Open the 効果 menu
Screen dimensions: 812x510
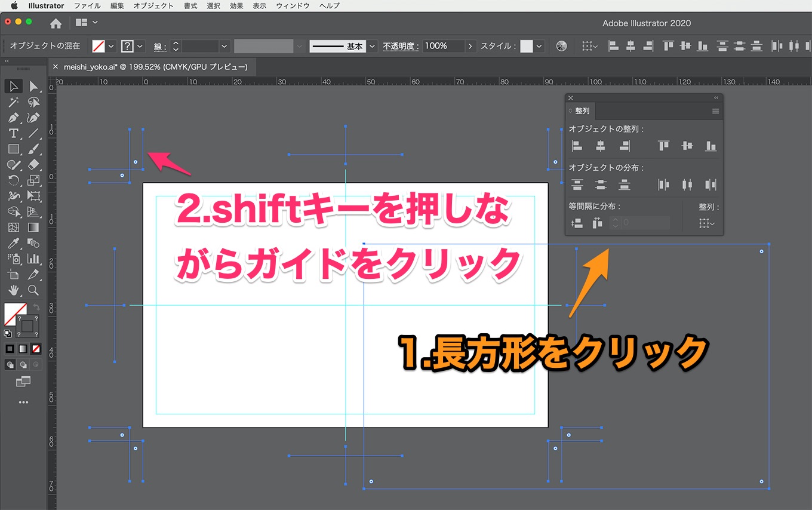click(x=236, y=5)
